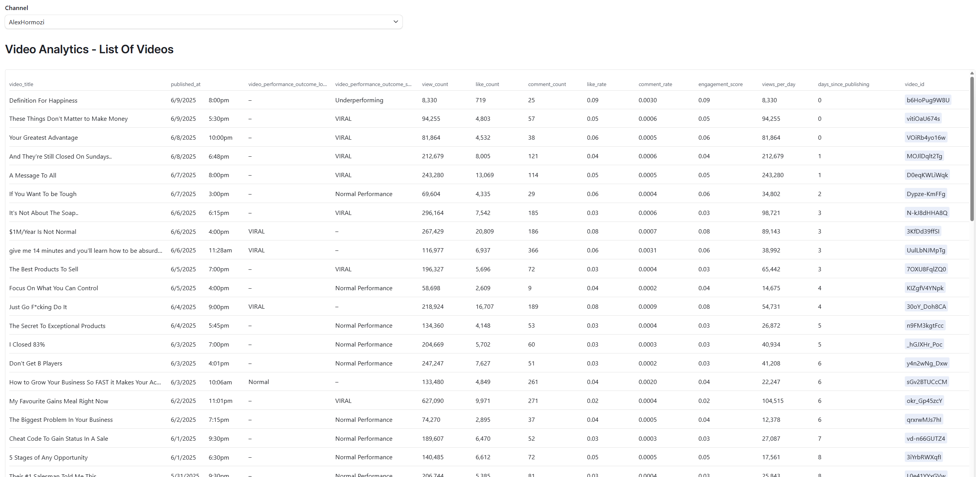The height and width of the screenshot is (477, 980).
Task: Click like count 20,809
Action: click(485, 231)
